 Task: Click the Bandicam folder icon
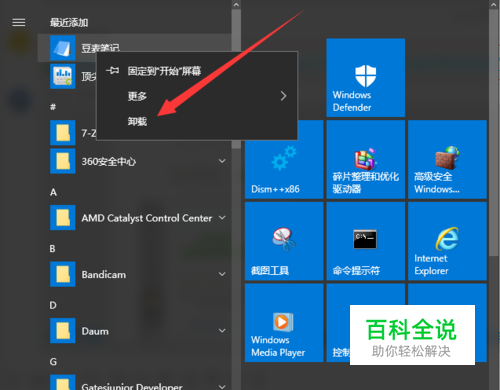tap(63, 274)
